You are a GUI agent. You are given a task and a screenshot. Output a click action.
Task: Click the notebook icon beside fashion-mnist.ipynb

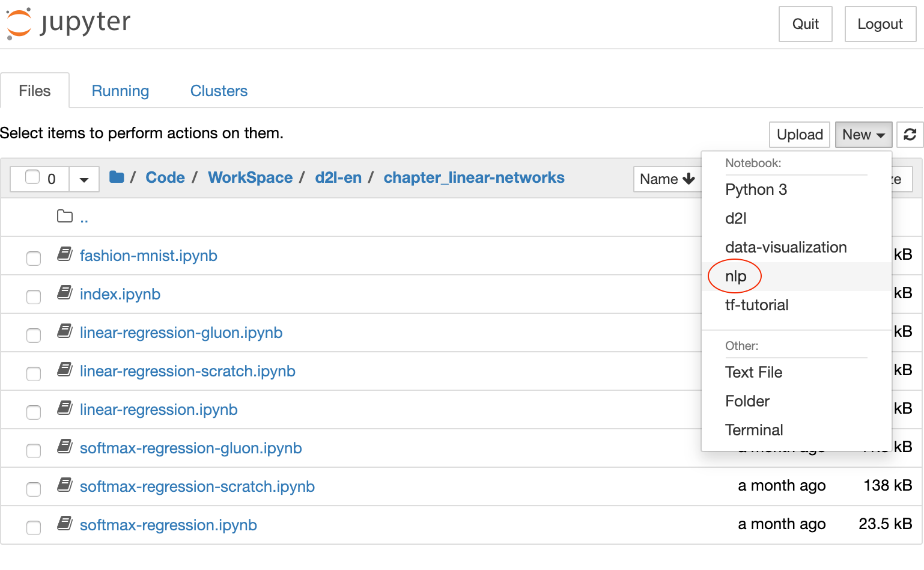tap(64, 254)
